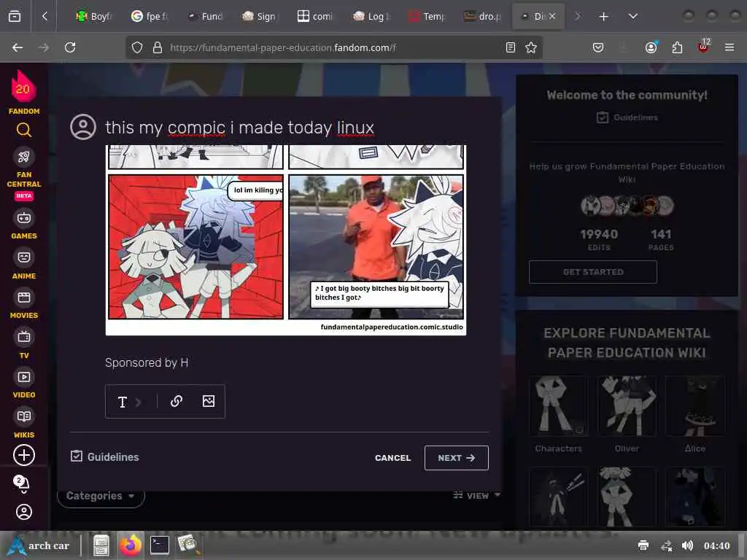Save page to Pocket

[x=598, y=47]
